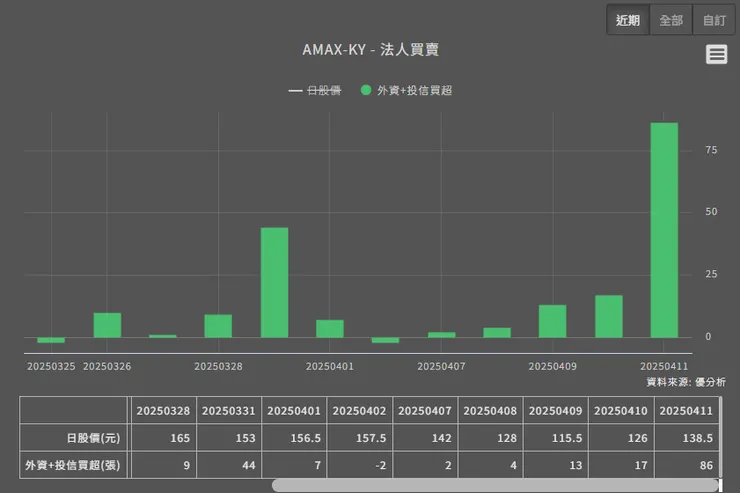This screenshot has height=493, width=740.
Task: Click the table header 20250407
Action: click(x=425, y=411)
